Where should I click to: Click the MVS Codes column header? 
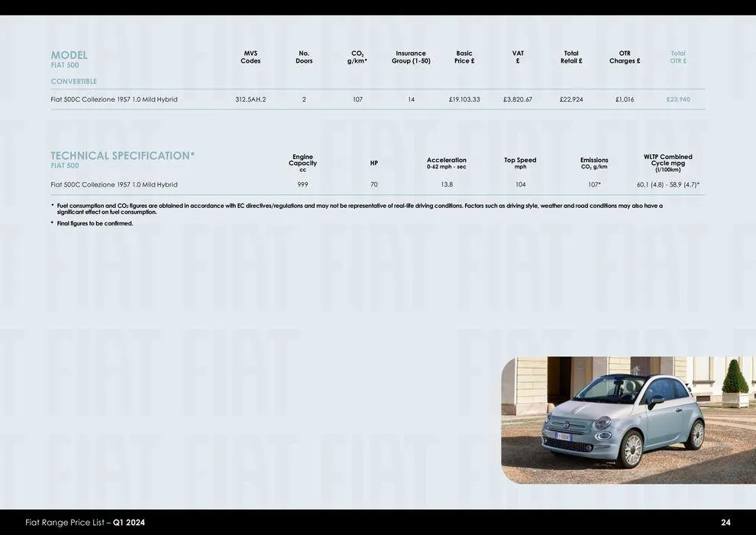pyautogui.click(x=249, y=56)
